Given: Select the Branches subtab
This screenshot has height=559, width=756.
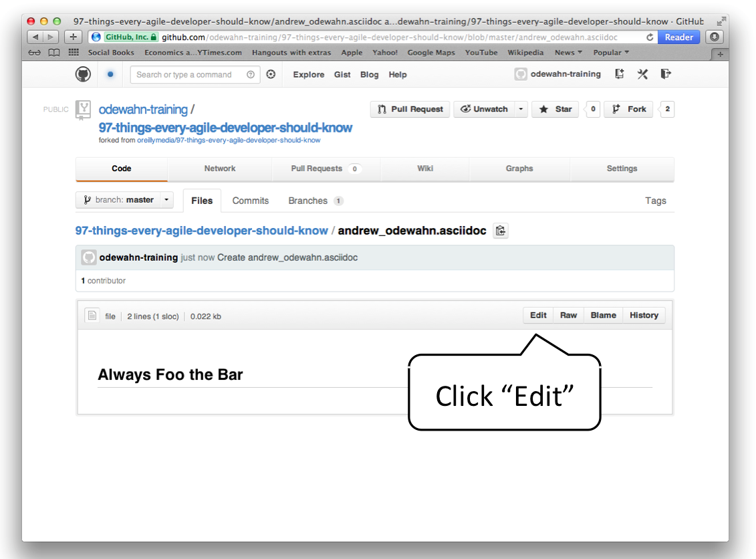Looking at the screenshot, I should click(x=316, y=201).
